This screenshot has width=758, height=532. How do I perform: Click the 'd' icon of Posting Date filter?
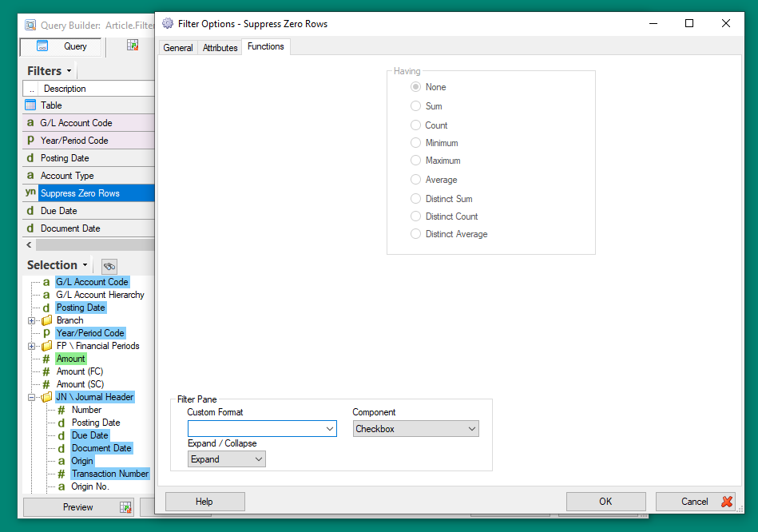coord(30,158)
